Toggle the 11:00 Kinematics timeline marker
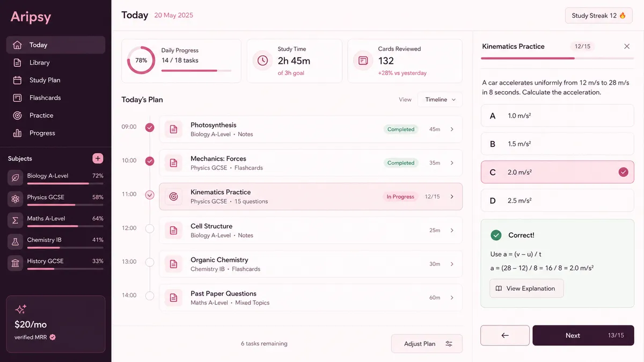Screen dimensions: 644x362 [x=150, y=195]
